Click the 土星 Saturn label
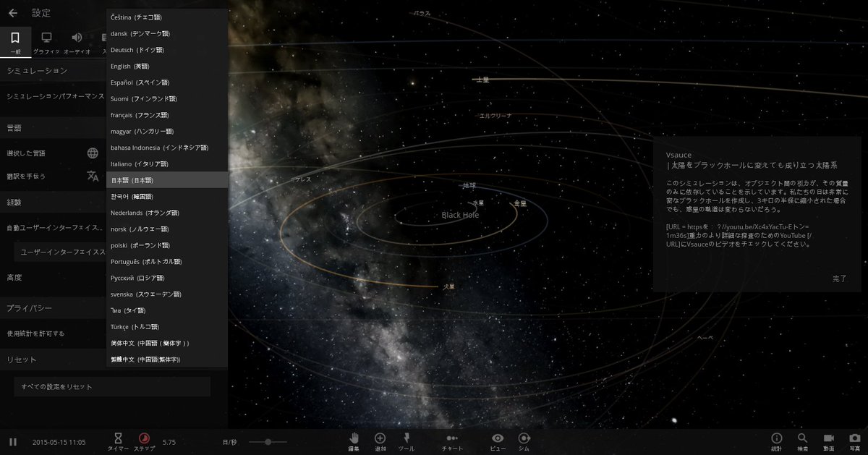Image resolution: width=868 pixels, height=455 pixels. (x=482, y=80)
